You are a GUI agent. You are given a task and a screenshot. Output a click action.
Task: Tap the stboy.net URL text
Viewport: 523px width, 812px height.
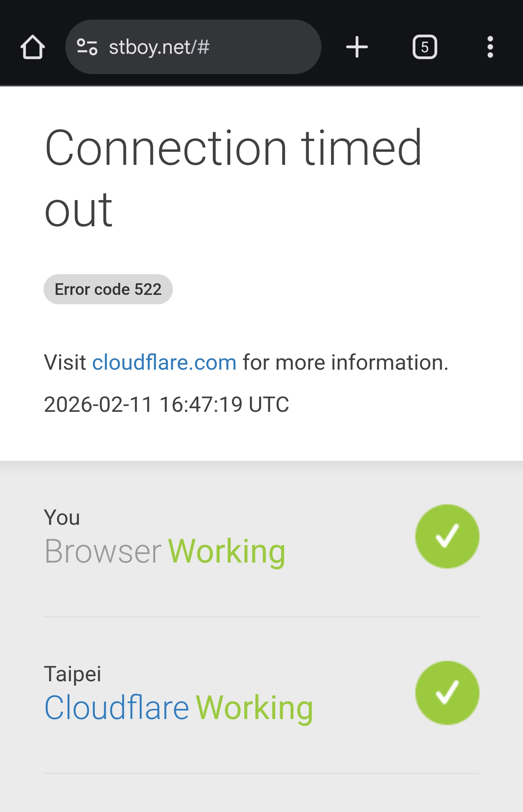(x=159, y=47)
